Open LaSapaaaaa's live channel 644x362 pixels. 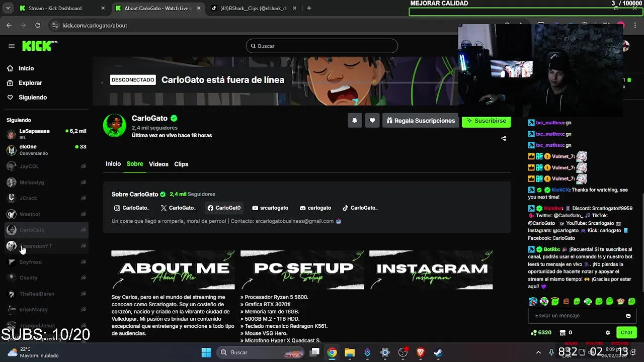[x=46, y=134]
